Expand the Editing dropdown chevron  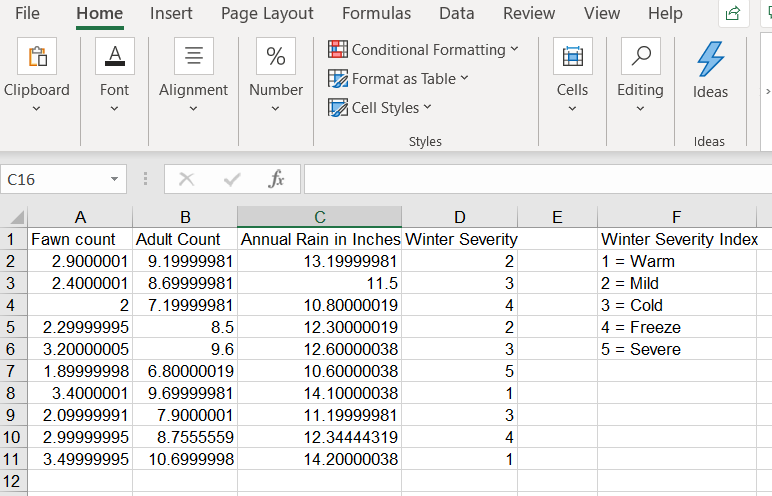click(x=640, y=108)
